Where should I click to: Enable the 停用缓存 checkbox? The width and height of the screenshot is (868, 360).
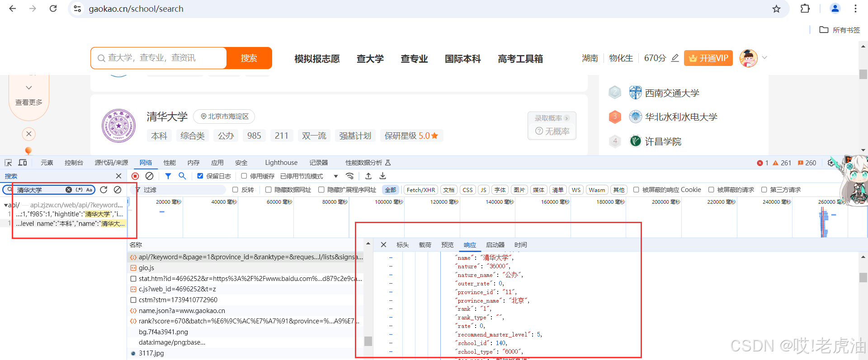pos(244,176)
